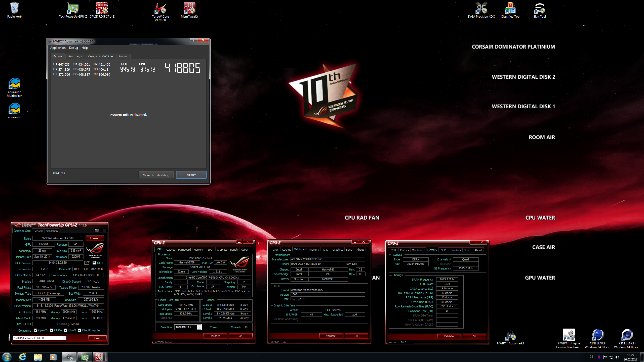Click Validate in left CPU-Z window
644x362 pixels.
click(215, 336)
